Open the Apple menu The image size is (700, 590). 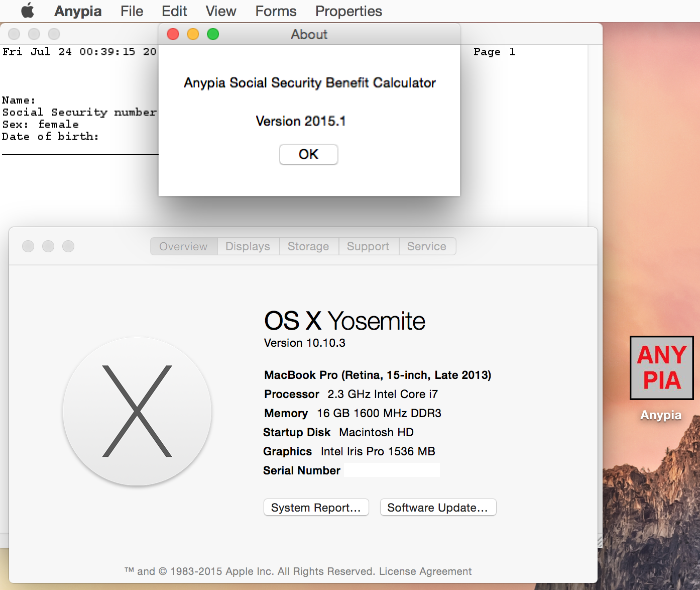[x=28, y=11]
